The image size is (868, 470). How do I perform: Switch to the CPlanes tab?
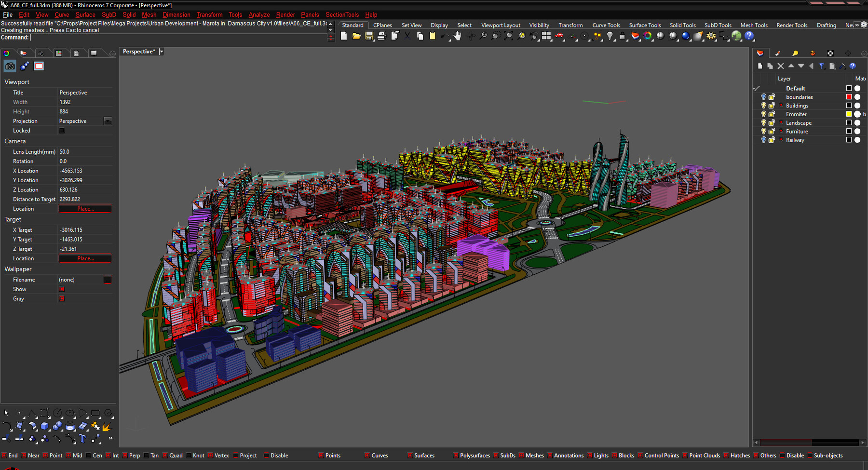382,25
